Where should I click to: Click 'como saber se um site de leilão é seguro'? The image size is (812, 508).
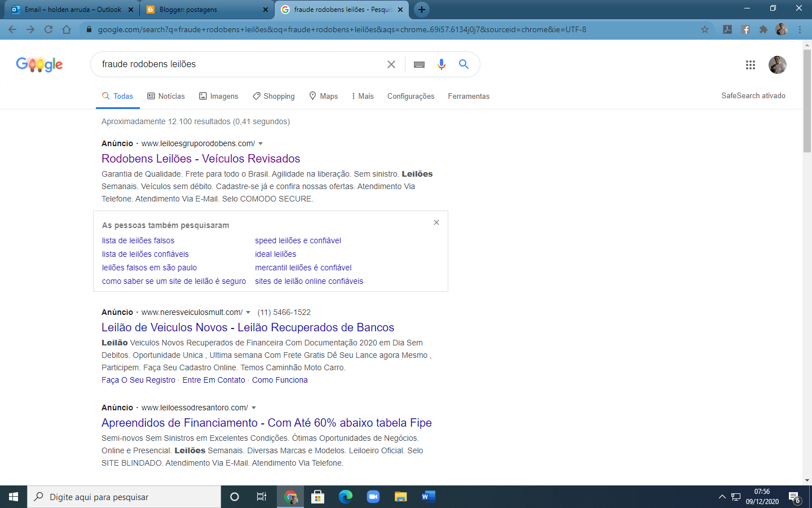point(174,281)
